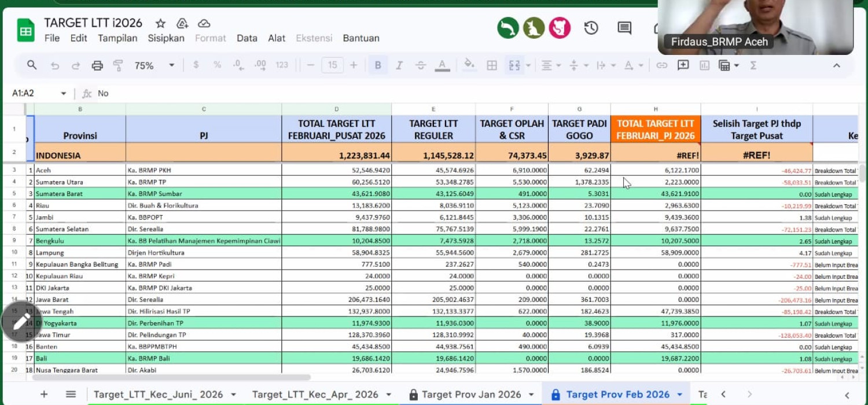Click the add new sheet plus button
The height and width of the screenshot is (405, 868).
(x=44, y=395)
